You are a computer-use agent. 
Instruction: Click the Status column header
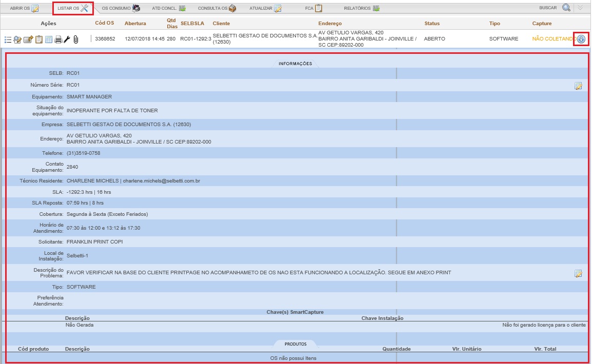click(x=432, y=24)
